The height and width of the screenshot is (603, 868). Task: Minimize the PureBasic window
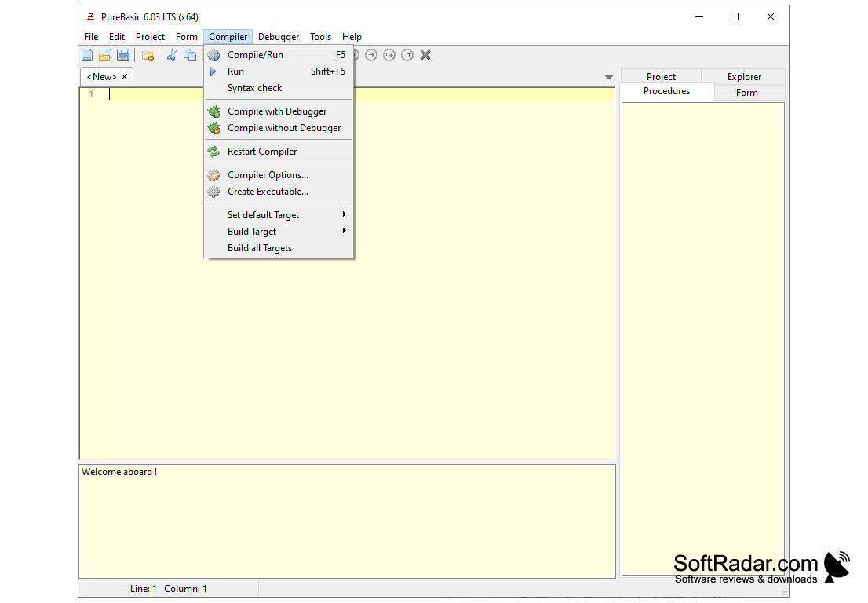(x=699, y=16)
